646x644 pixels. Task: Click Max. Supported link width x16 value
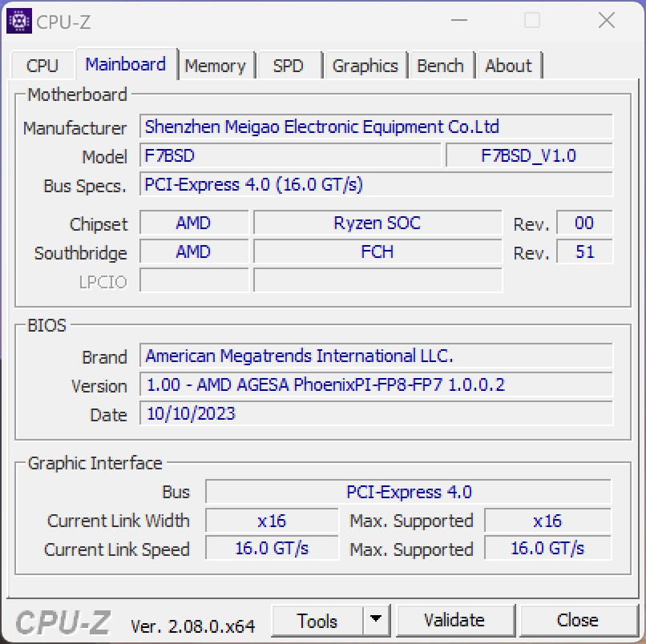[548, 521]
